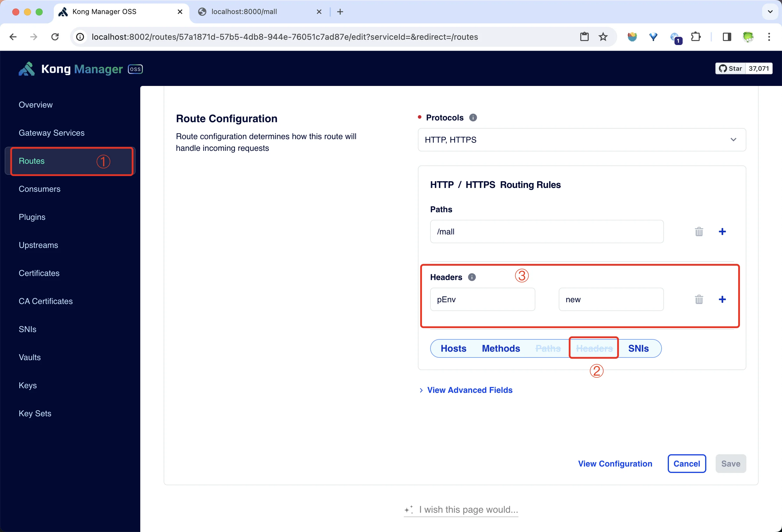Toggle the SNIs routing rule
782x532 pixels.
(638, 348)
